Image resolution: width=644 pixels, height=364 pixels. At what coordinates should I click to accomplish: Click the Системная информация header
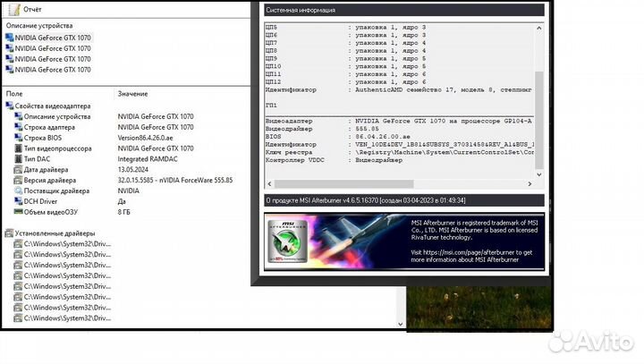click(x=404, y=10)
